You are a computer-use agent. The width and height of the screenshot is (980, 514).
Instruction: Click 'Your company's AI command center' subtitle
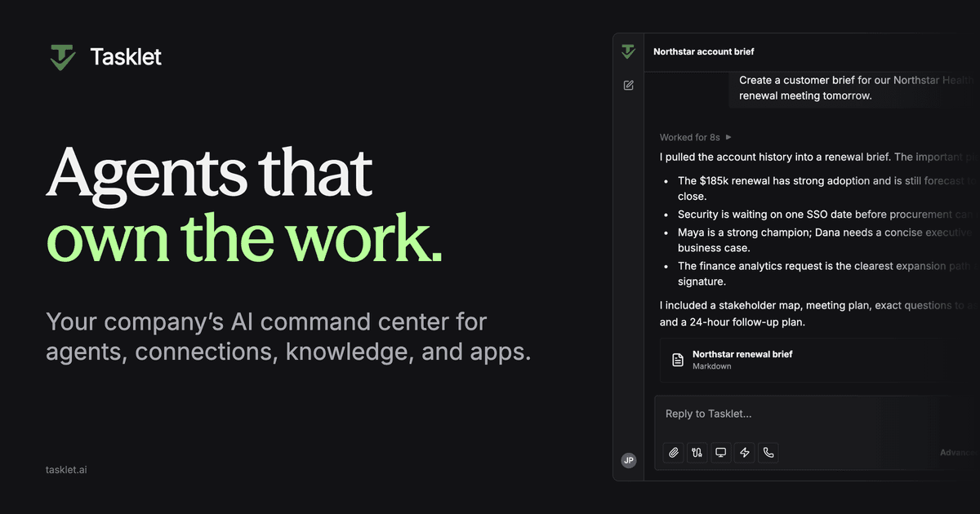[288, 337]
